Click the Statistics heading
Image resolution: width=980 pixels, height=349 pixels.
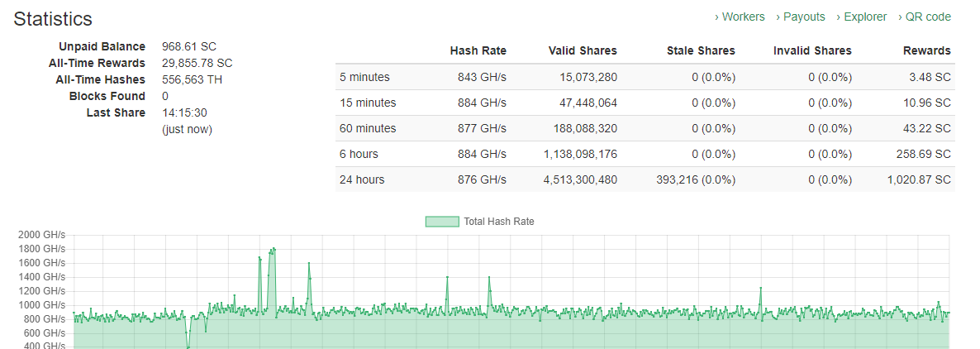point(53,19)
